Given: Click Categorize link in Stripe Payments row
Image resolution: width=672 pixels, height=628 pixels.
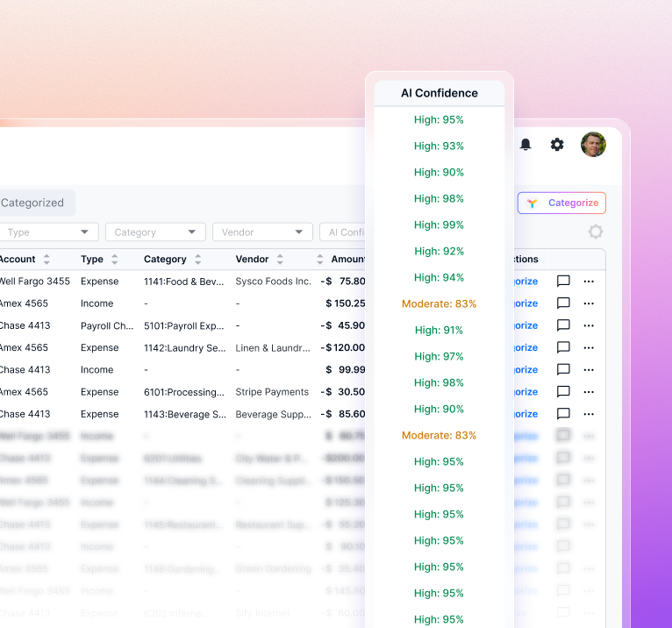Looking at the screenshot, I should (x=525, y=392).
